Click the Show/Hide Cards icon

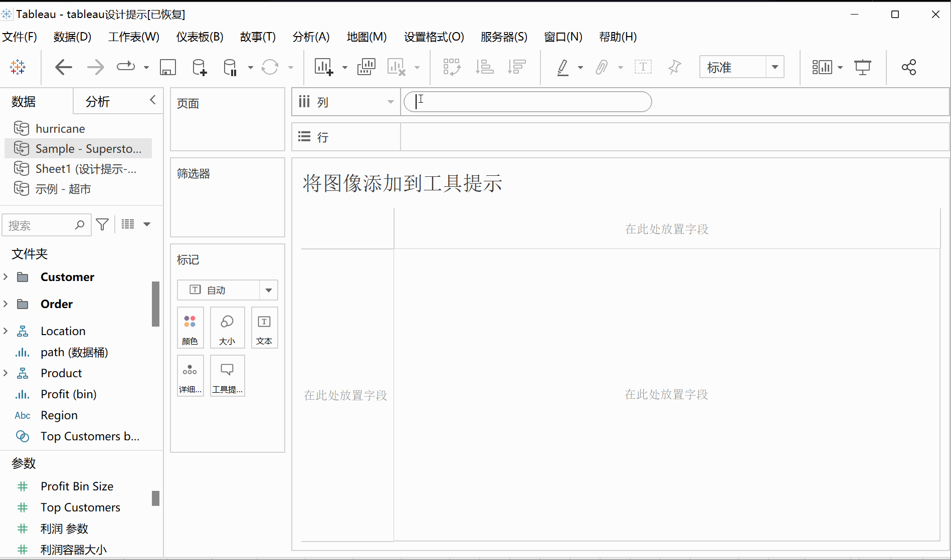(x=822, y=67)
